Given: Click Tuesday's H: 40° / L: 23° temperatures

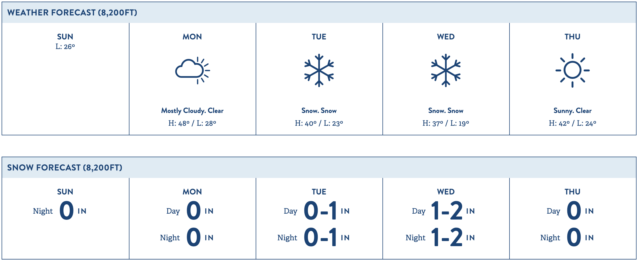Looking at the screenshot, I should (x=319, y=123).
